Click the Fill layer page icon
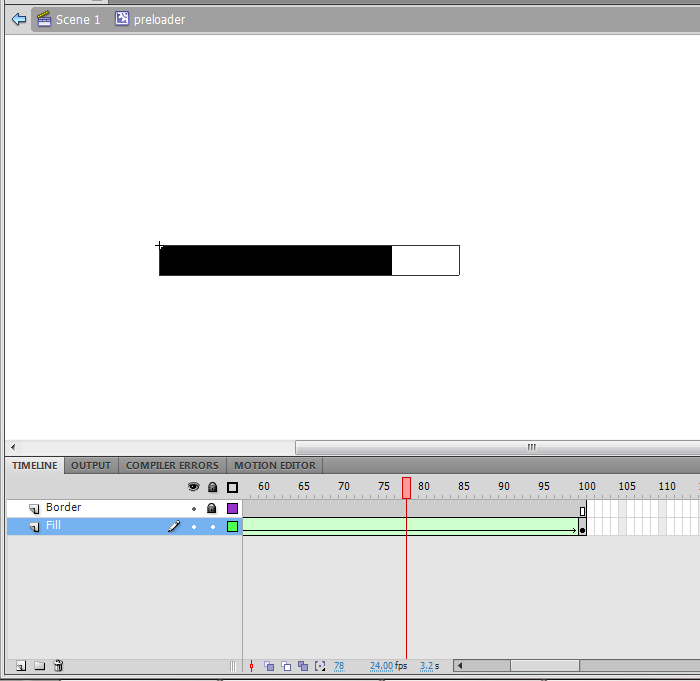 tap(34, 526)
